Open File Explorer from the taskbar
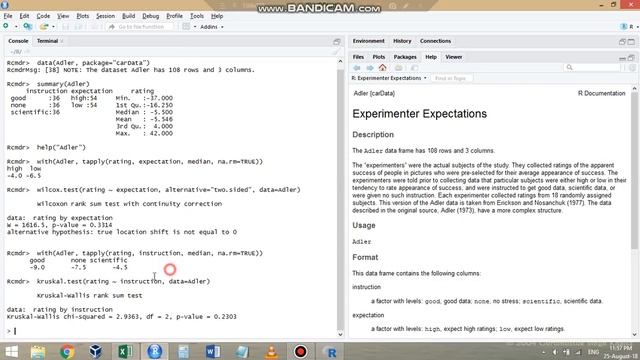The width and height of the screenshot is (640, 360). (38, 351)
